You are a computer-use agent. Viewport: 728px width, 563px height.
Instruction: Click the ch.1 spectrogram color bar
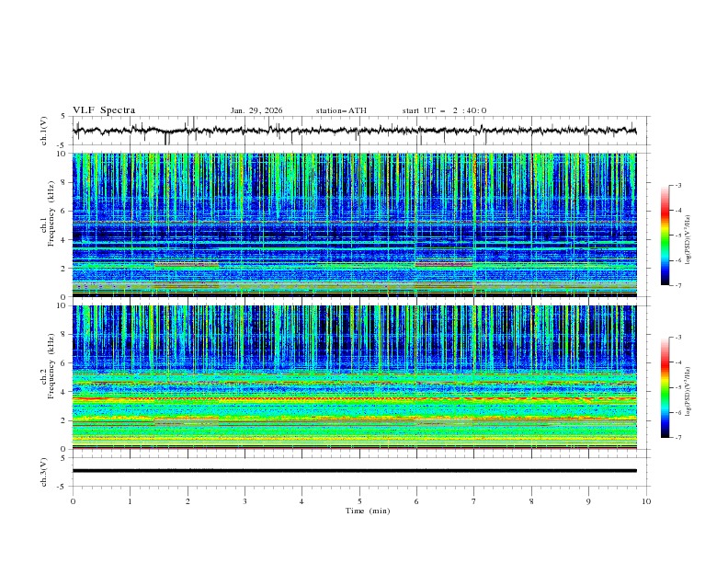pyautogui.click(x=665, y=236)
